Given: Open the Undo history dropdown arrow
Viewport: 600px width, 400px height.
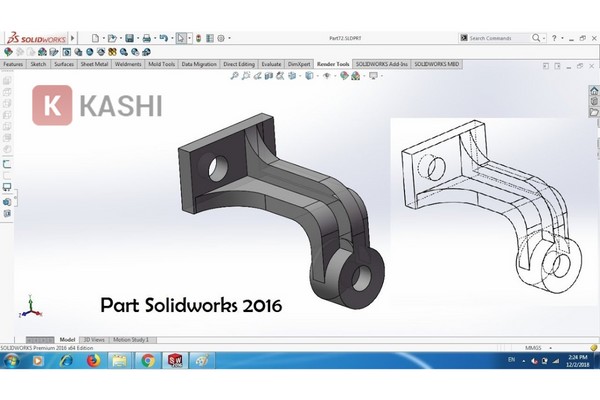Looking at the screenshot, I should [172, 38].
